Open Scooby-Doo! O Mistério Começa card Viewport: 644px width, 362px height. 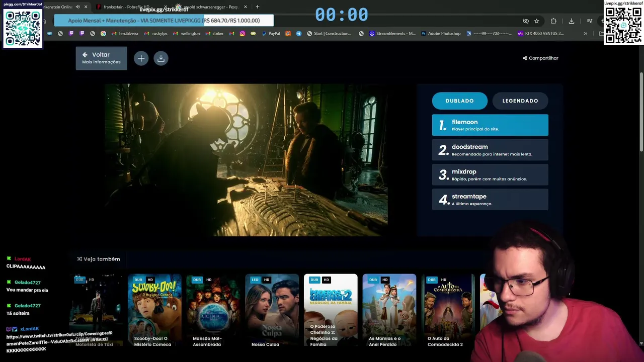(154, 310)
